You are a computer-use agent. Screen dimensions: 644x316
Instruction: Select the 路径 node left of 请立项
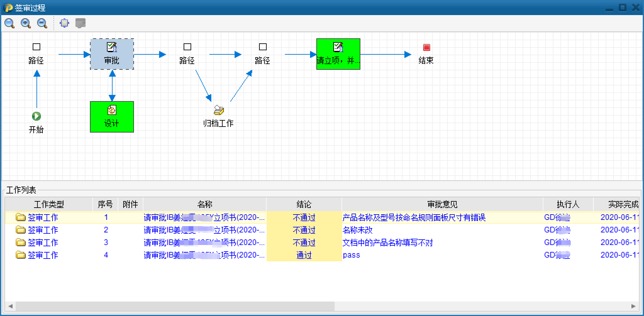coord(263,54)
